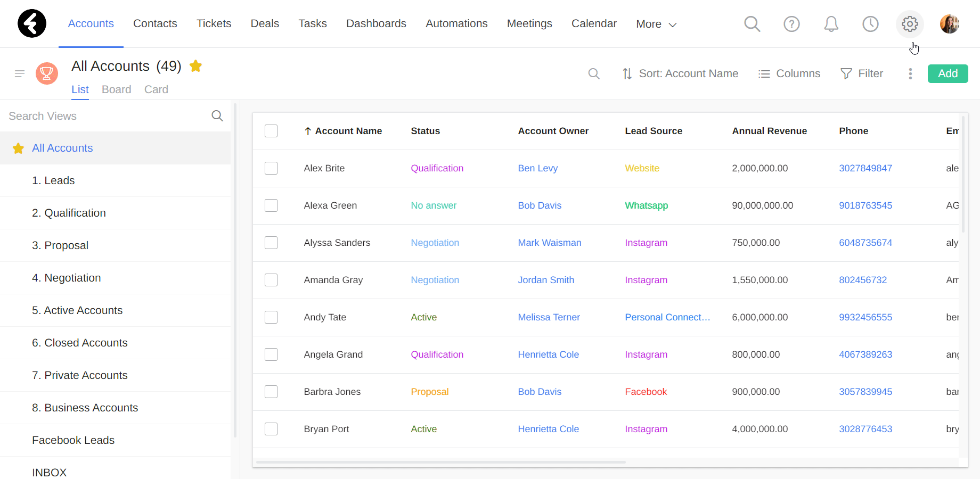Click Facebook lead source for Barbra Jones

click(x=646, y=392)
